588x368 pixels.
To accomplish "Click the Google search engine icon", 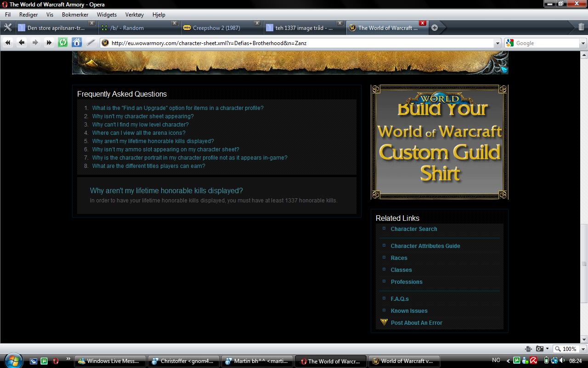I will coord(510,43).
